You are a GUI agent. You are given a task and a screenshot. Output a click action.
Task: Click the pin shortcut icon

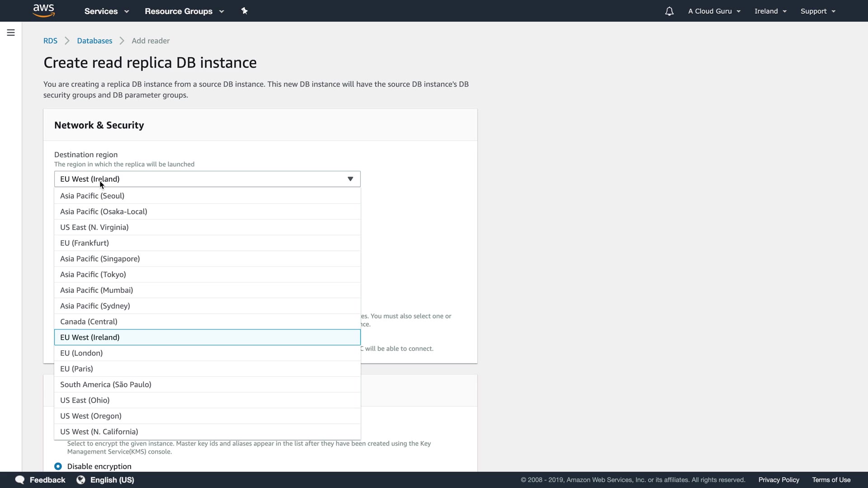coord(245,11)
